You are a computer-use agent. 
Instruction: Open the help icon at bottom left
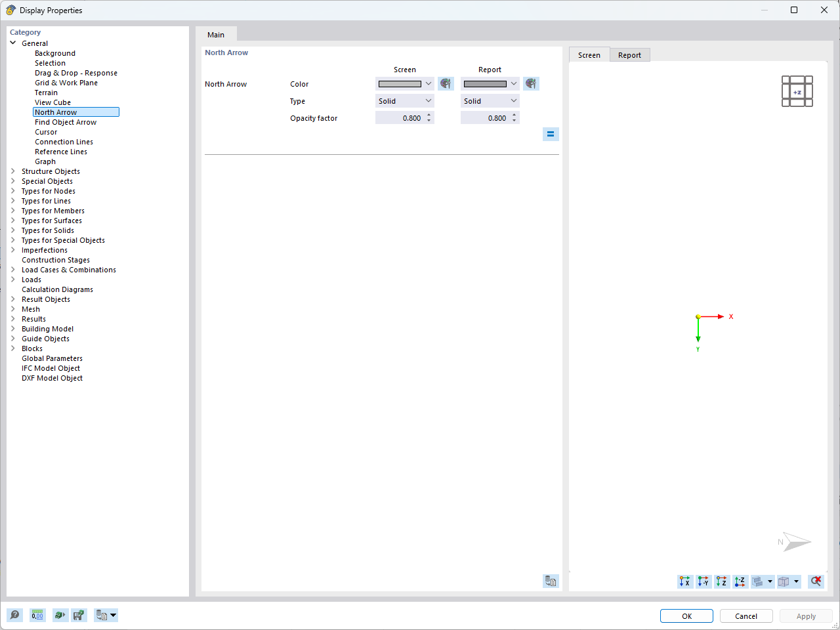click(x=14, y=616)
